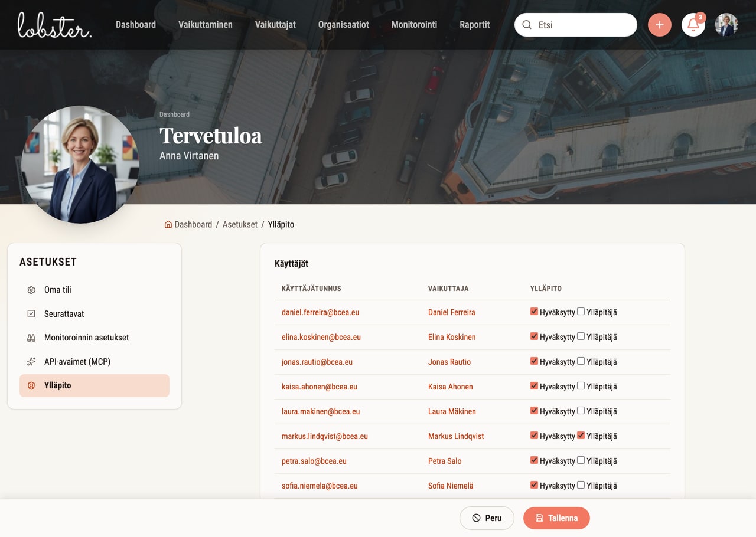The height and width of the screenshot is (537, 756).
Task: Open Elina Koskinen influencer link
Action: click(452, 337)
